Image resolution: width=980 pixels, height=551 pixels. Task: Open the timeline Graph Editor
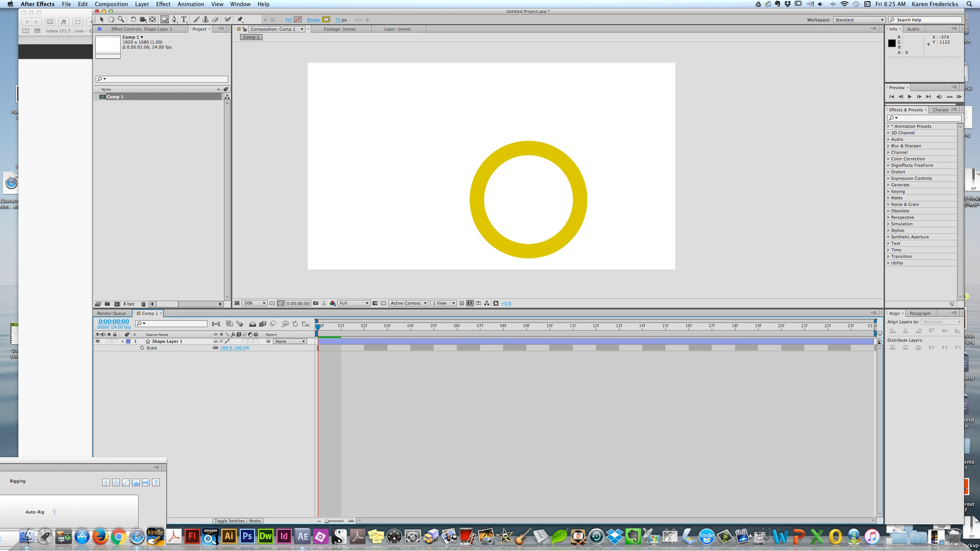click(x=305, y=324)
